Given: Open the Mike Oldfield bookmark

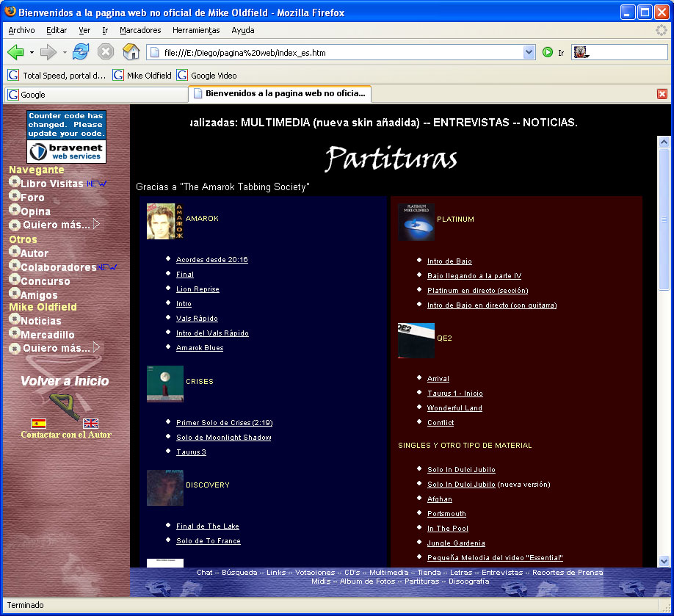Looking at the screenshot, I should tap(142, 75).
